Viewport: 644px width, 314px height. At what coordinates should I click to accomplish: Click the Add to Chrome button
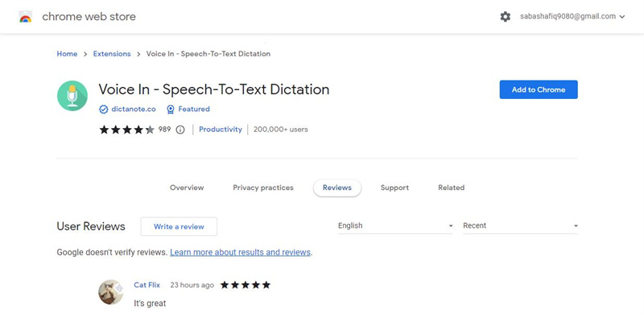[x=539, y=89]
